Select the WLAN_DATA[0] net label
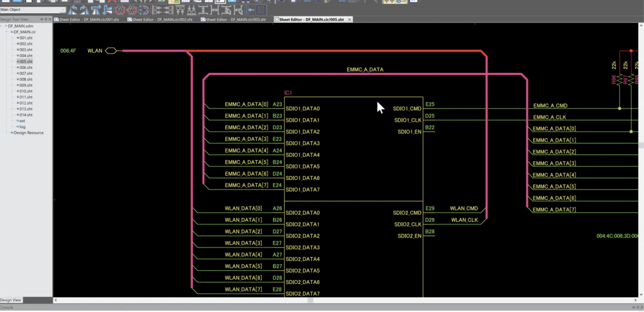The image size is (644, 312). 244,208
